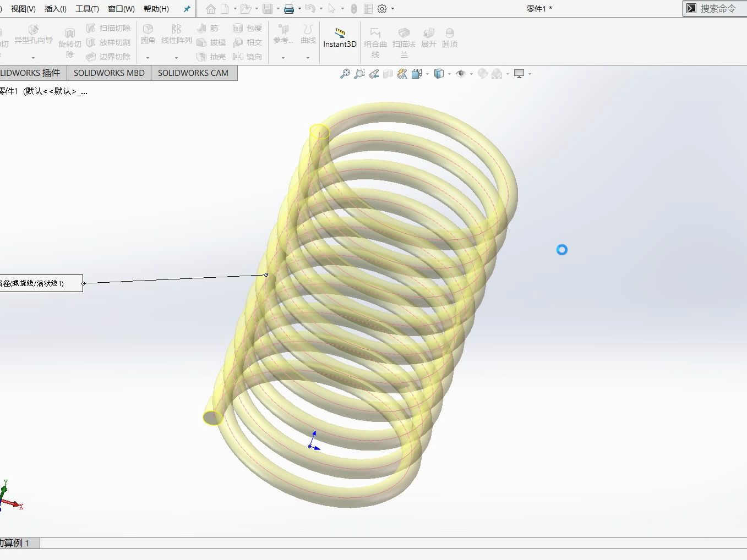The width and height of the screenshot is (747, 560).
Task: Toggle Instant3D mode
Action: click(340, 38)
